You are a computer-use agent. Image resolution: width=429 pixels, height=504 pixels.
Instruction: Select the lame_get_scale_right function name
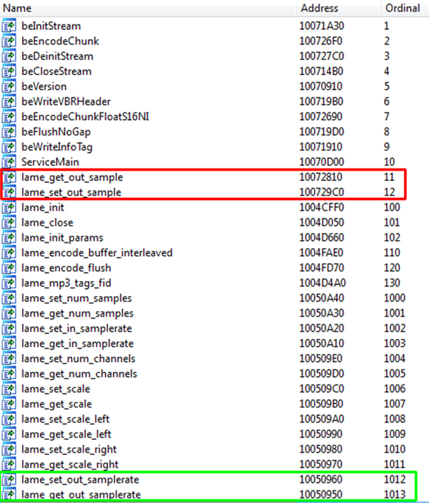click(70, 465)
